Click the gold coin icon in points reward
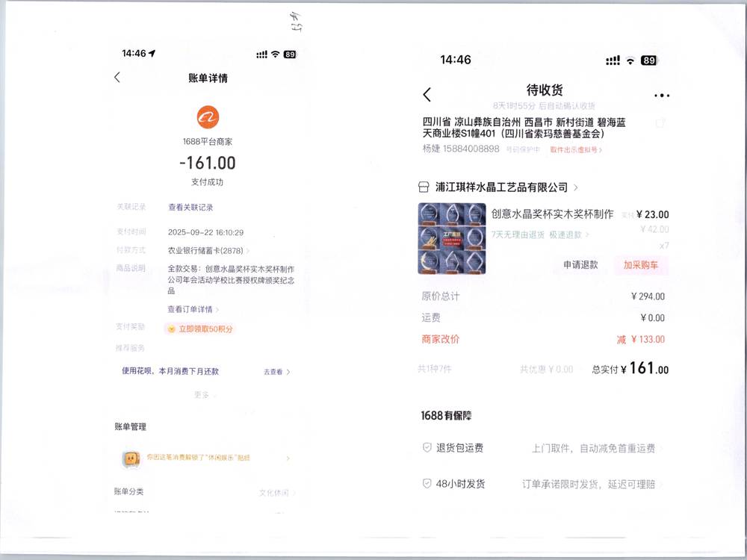 [171, 329]
